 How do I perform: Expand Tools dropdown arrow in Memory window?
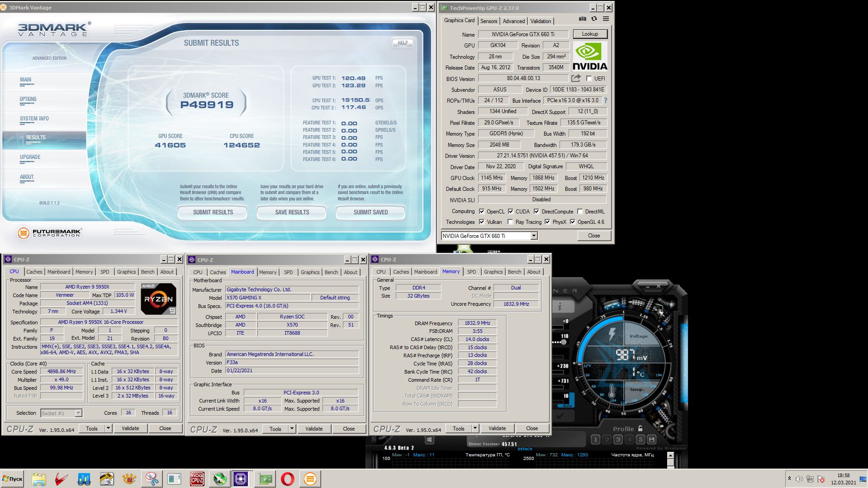tap(475, 428)
